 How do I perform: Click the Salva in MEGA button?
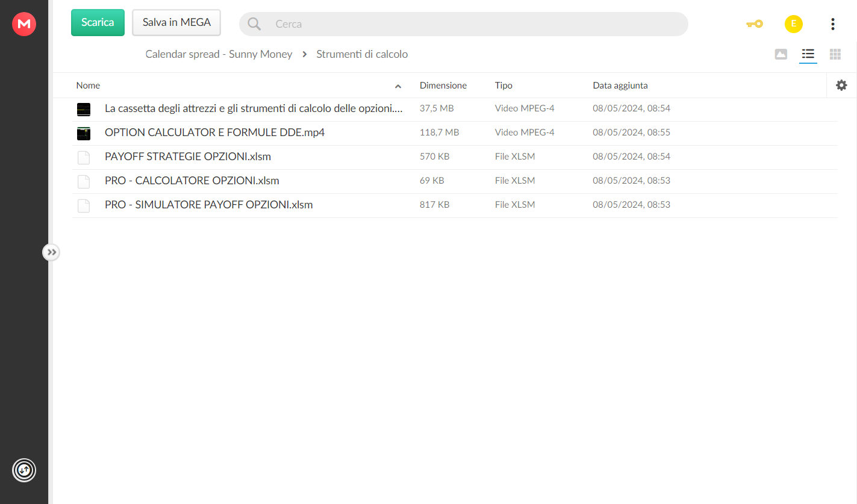coord(176,22)
